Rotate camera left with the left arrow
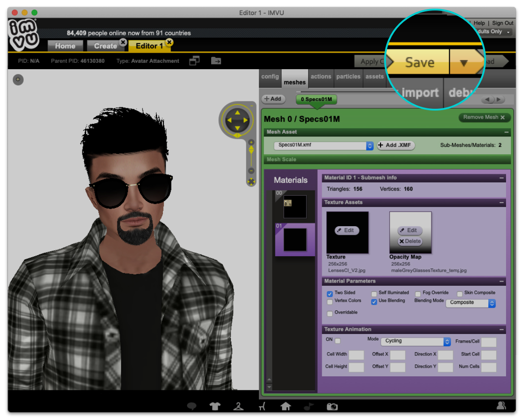The width and height of the screenshot is (522, 420). click(x=229, y=120)
